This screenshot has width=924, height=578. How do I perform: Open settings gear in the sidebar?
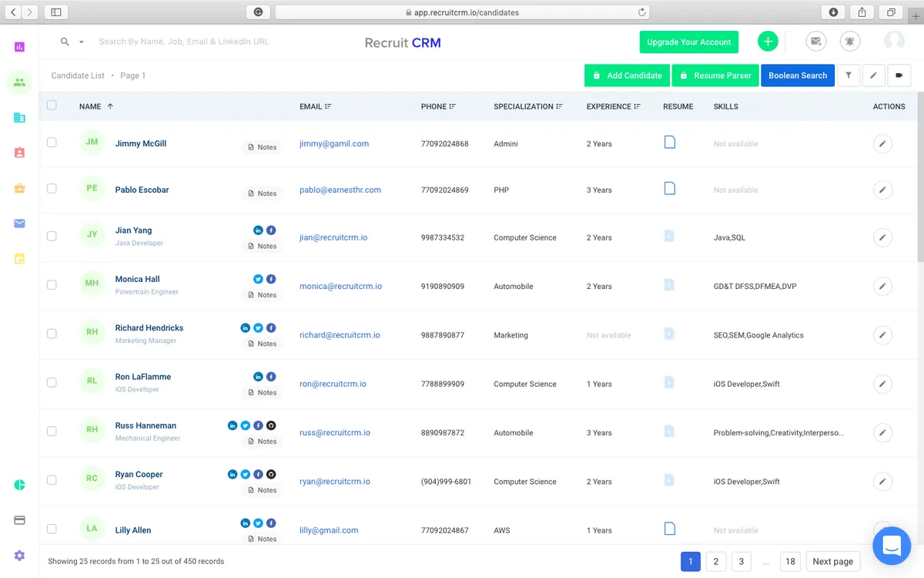click(x=19, y=555)
